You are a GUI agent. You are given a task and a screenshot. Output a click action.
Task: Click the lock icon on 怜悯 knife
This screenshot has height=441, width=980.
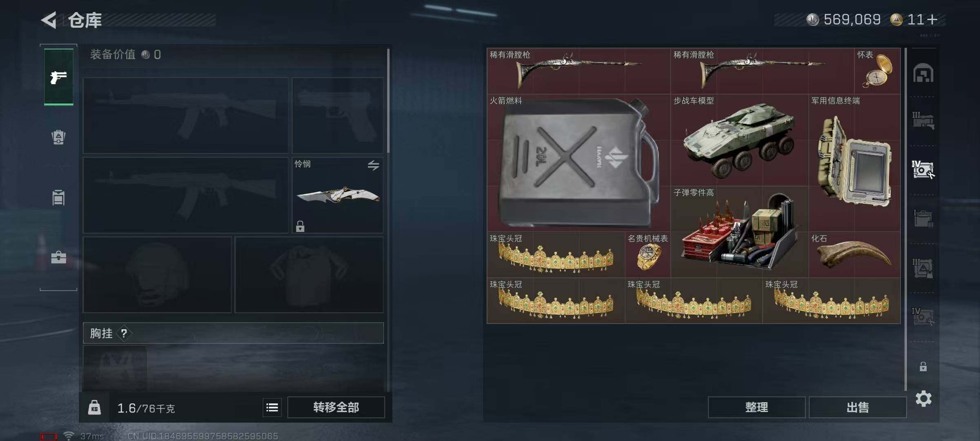[x=300, y=226]
